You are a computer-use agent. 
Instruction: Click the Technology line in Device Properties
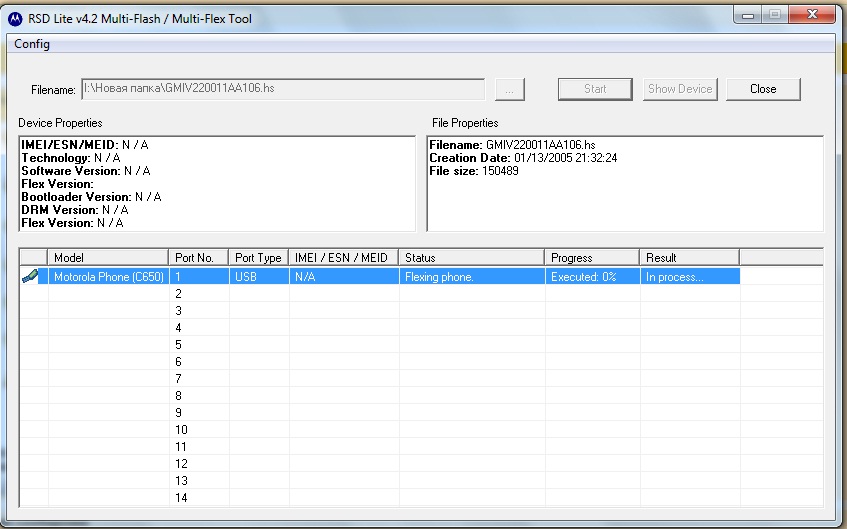(71, 158)
